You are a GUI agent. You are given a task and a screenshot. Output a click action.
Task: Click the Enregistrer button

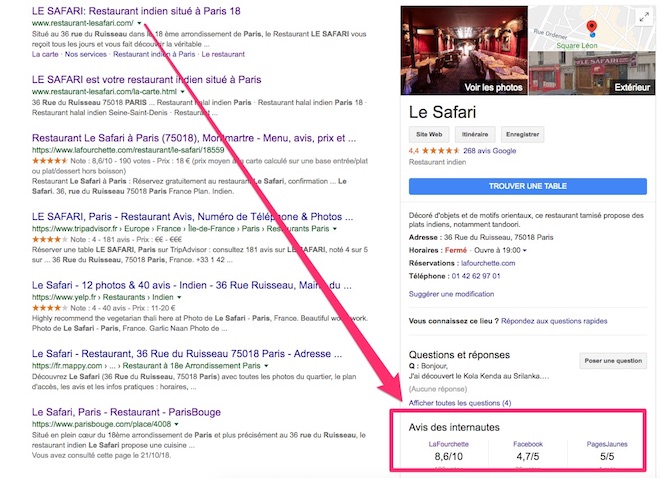pos(522,134)
